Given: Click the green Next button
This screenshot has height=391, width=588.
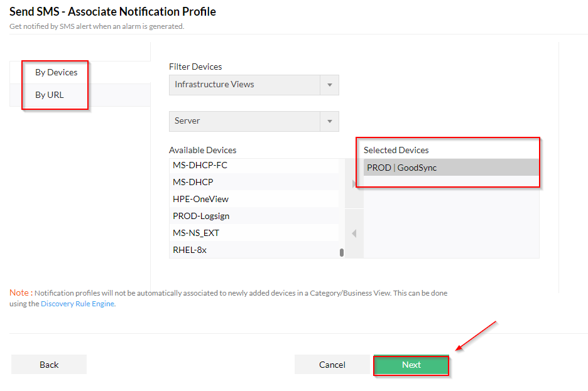Looking at the screenshot, I should 411,365.
